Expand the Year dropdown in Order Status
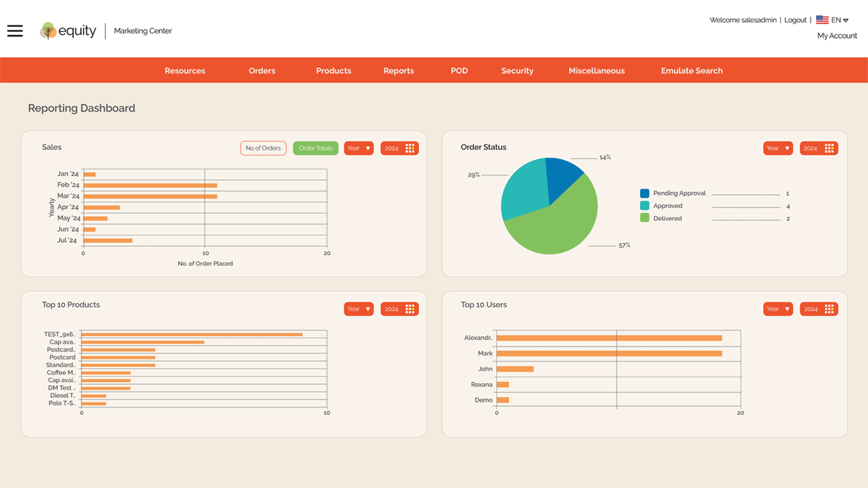 [778, 148]
